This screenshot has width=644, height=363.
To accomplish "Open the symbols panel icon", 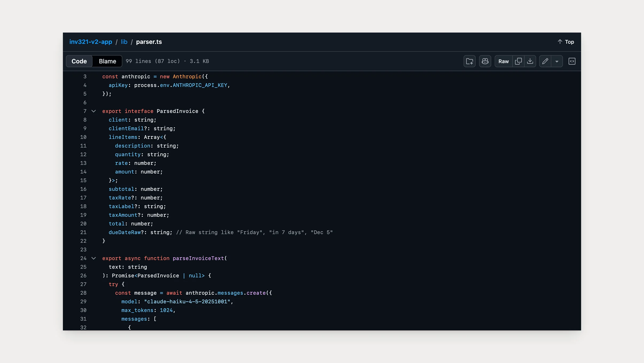I will coord(572,61).
